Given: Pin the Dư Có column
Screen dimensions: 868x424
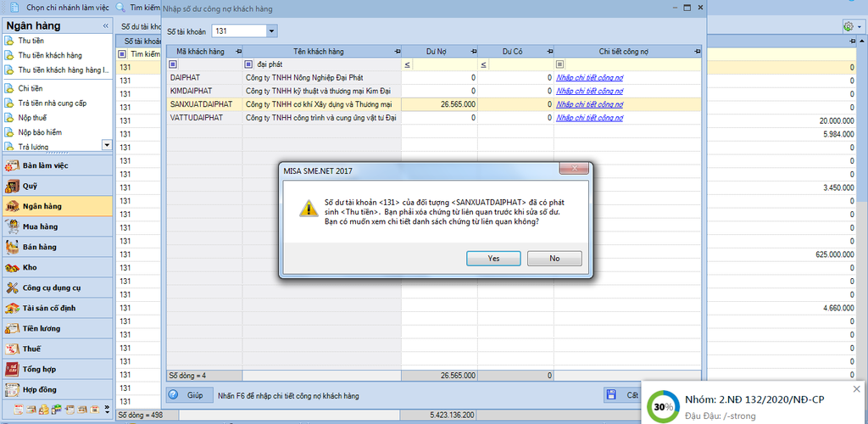Looking at the screenshot, I should pos(549,52).
